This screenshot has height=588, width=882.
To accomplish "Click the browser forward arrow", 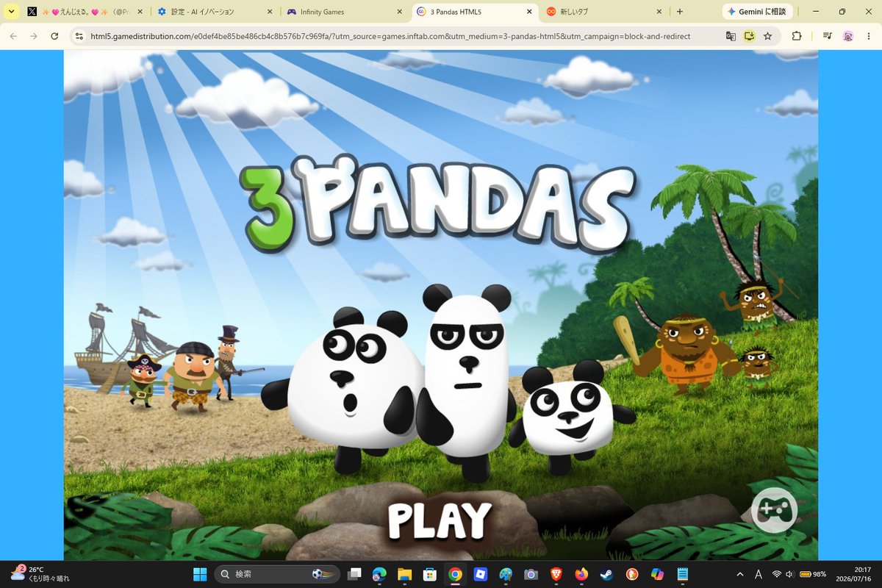I will (x=34, y=36).
